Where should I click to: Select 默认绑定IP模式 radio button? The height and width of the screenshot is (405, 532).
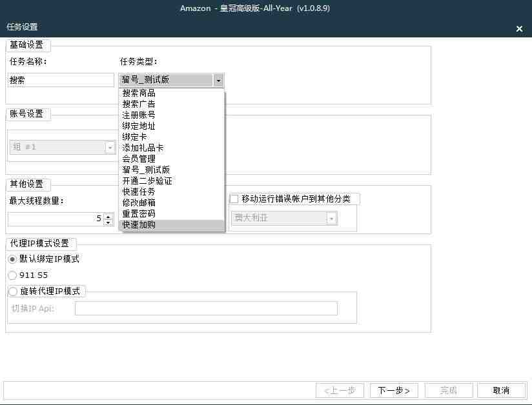(12, 259)
